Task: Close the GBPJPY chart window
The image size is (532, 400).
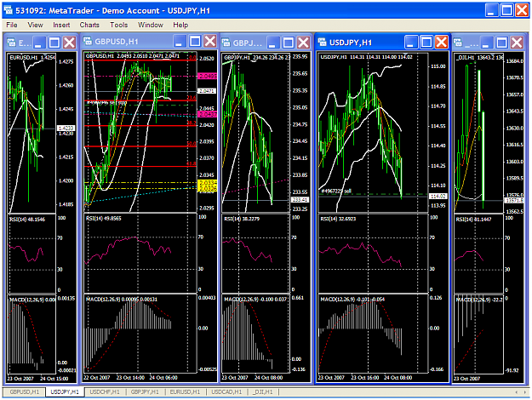Action: (303, 43)
